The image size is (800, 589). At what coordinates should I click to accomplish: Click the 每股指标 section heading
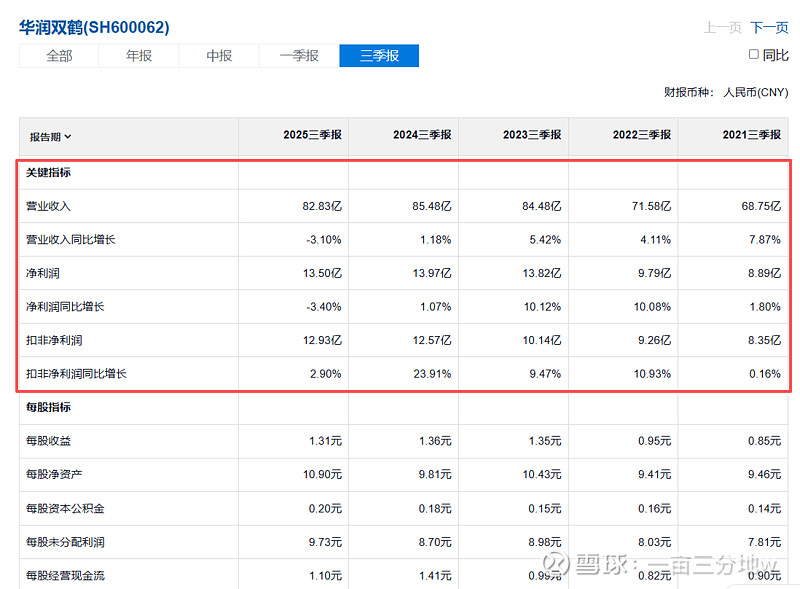(x=48, y=408)
